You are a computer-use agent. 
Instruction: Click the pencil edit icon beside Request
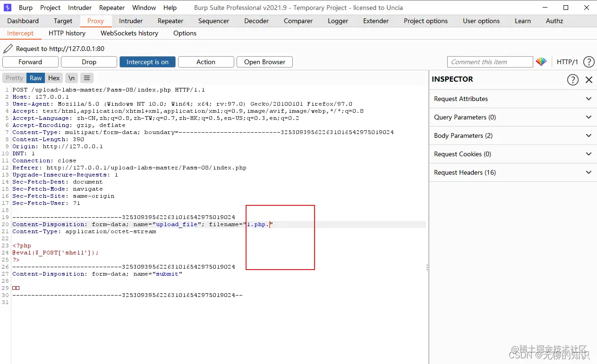point(8,49)
